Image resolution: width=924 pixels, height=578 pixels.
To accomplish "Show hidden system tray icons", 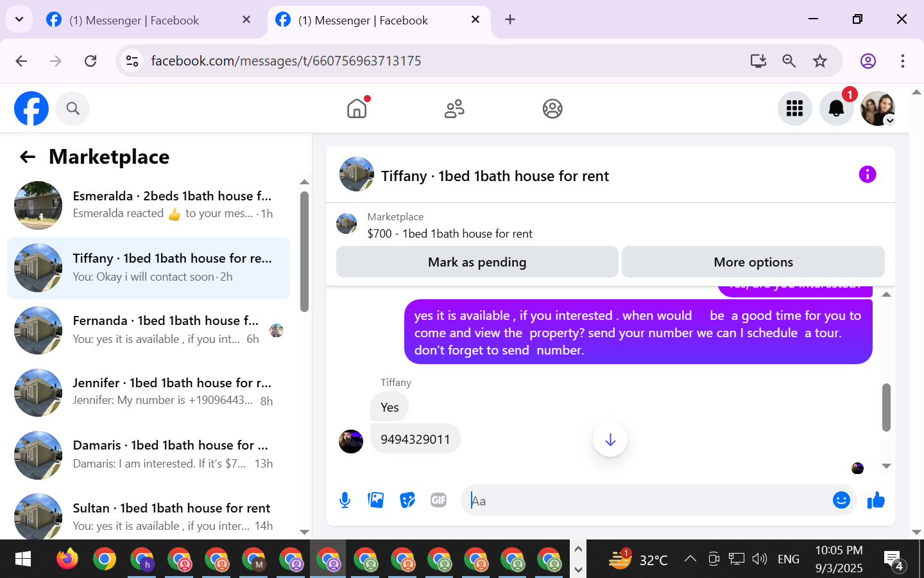I will 690,559.
